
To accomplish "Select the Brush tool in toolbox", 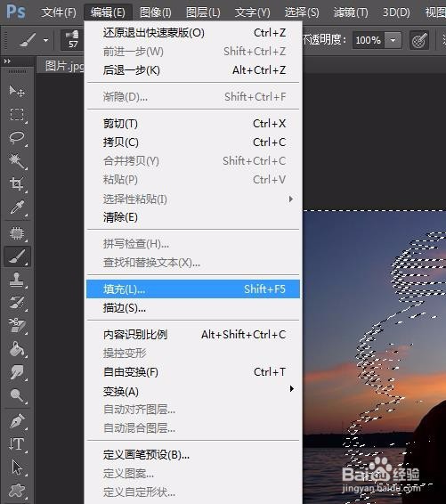I will (17, 256).
